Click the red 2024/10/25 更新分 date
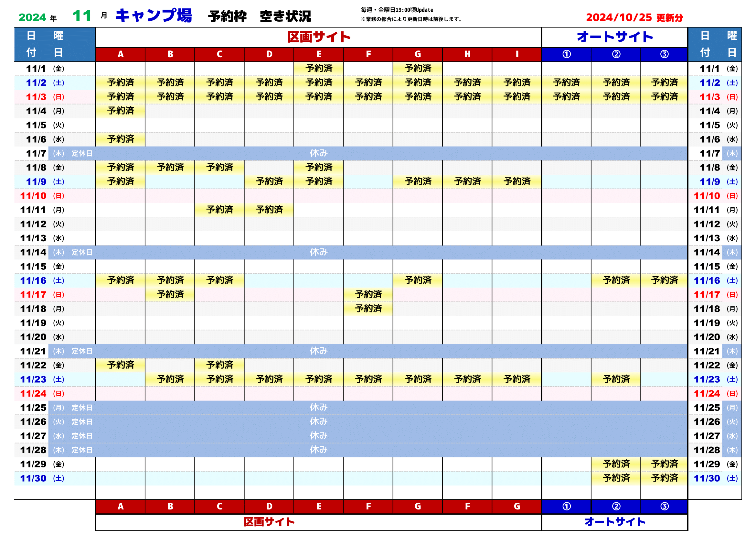 pos(634,17)
